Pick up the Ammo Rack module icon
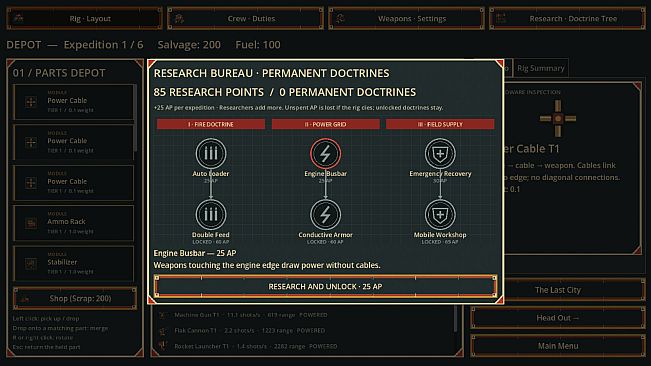 coord(31,223)
